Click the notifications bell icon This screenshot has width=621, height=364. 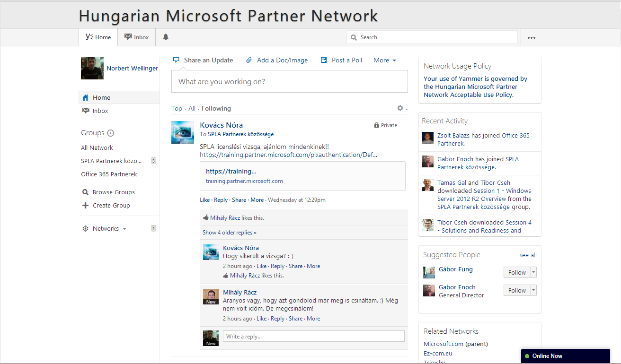(x=166, y=37)
